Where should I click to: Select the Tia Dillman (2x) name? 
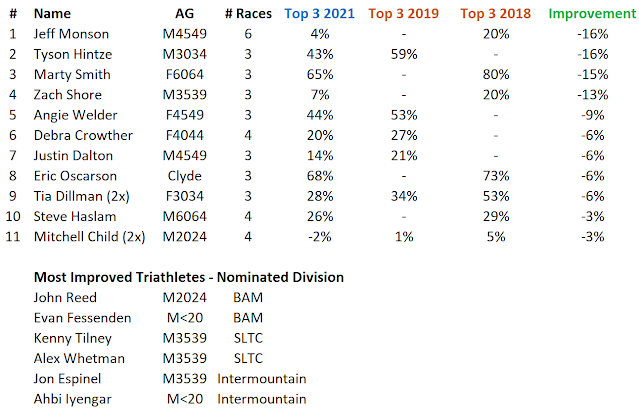click(x=82, y=196)
